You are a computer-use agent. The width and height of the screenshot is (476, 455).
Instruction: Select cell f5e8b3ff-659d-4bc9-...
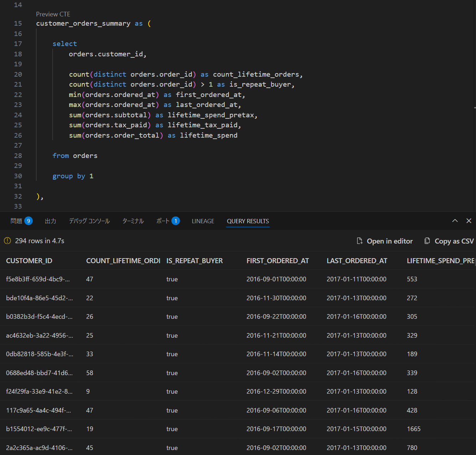click(38, 279)
